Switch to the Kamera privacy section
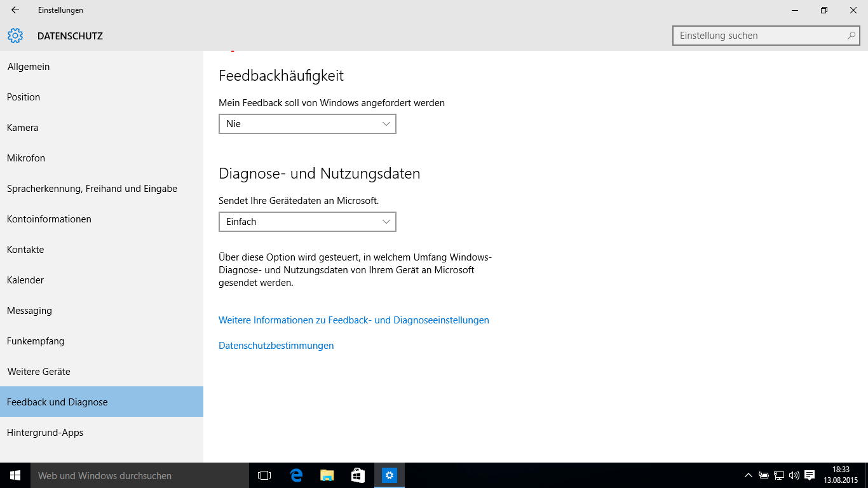The image size is (868, 488). pyautogui.click(x=23, y=128)
